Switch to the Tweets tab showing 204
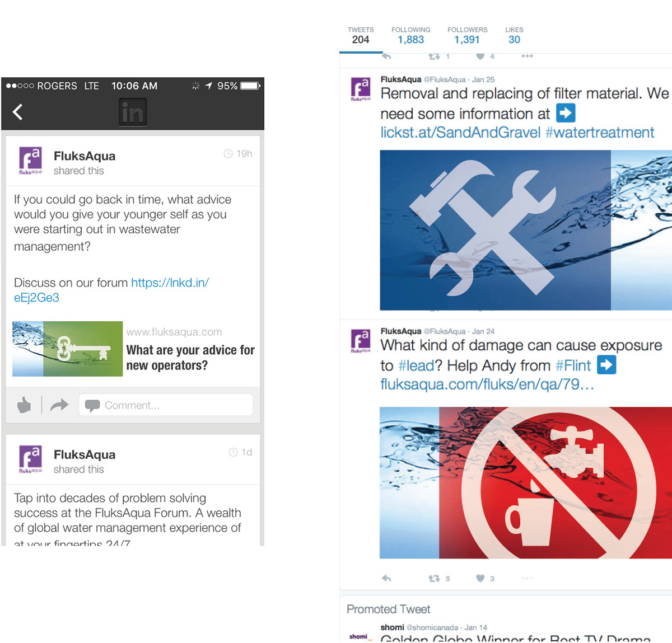This screenshot has width=672, height=643. point(361,35)
